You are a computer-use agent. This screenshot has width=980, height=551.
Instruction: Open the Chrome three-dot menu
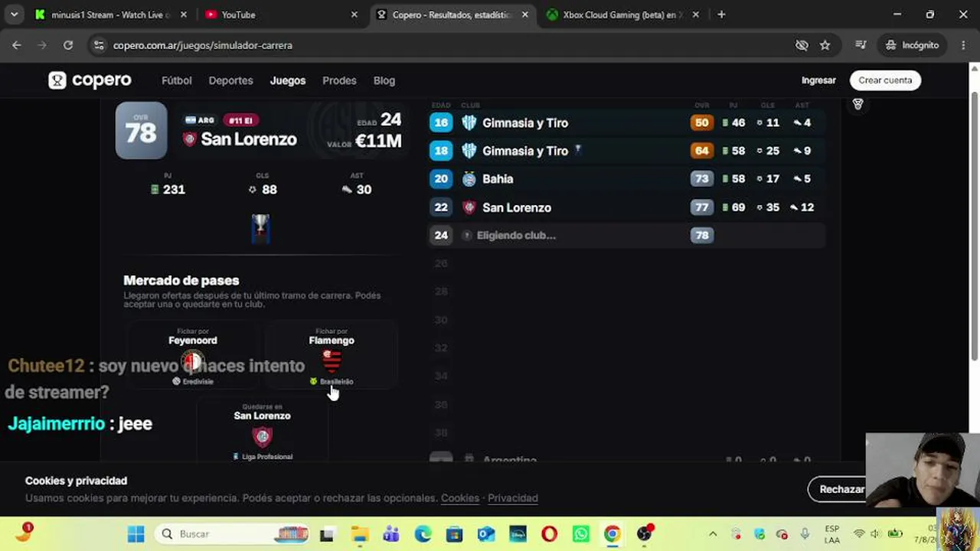tap(963, 45)
